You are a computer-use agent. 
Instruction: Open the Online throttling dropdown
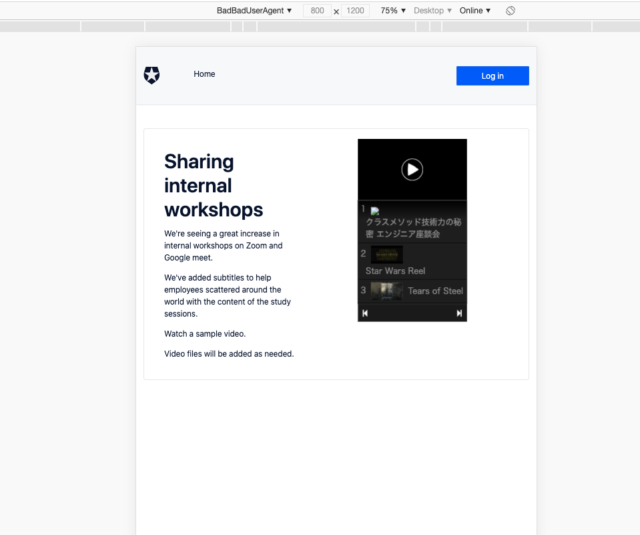[475, 11]
